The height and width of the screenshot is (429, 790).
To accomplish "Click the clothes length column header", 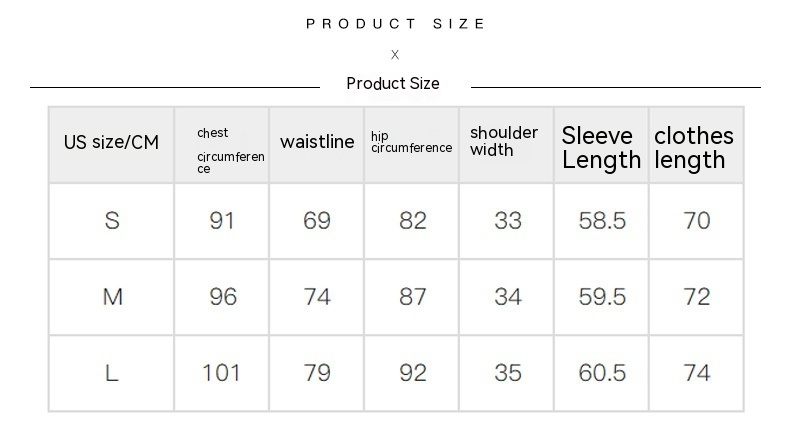I will [694, 148].
